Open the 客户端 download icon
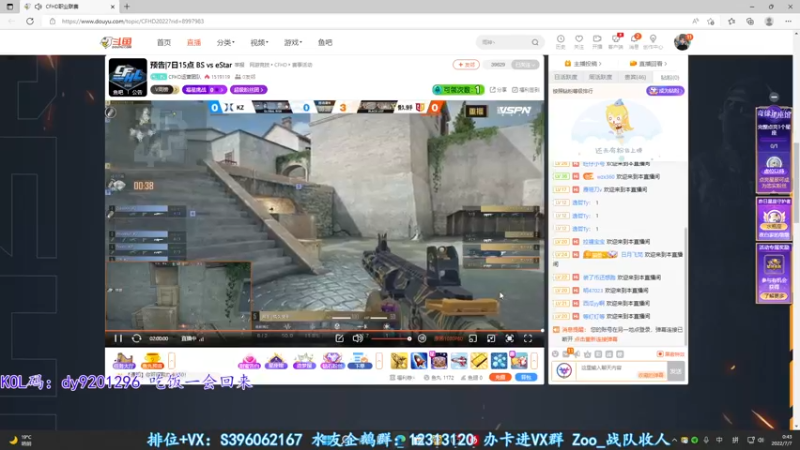800x450 pixels. [615, 41]
